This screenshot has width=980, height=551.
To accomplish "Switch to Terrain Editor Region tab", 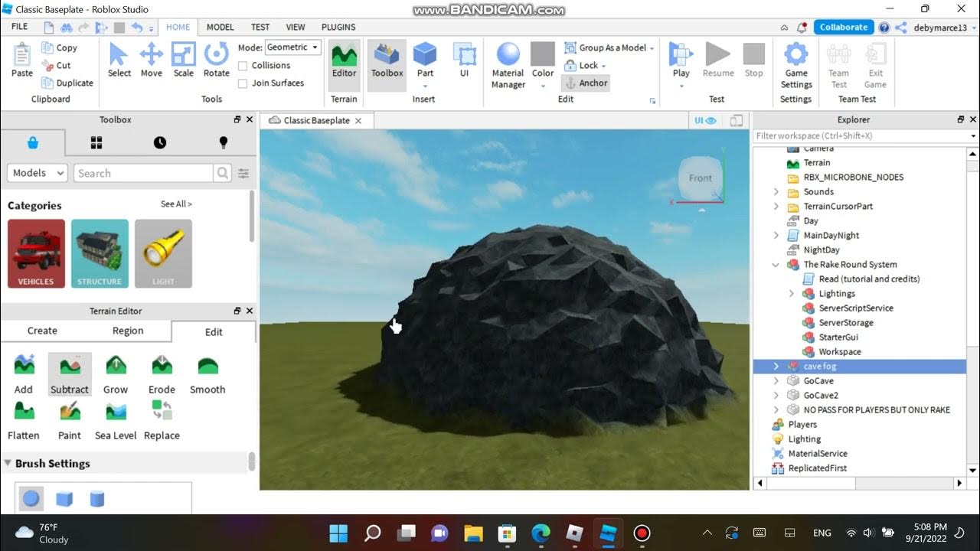I will click(128, 331).
